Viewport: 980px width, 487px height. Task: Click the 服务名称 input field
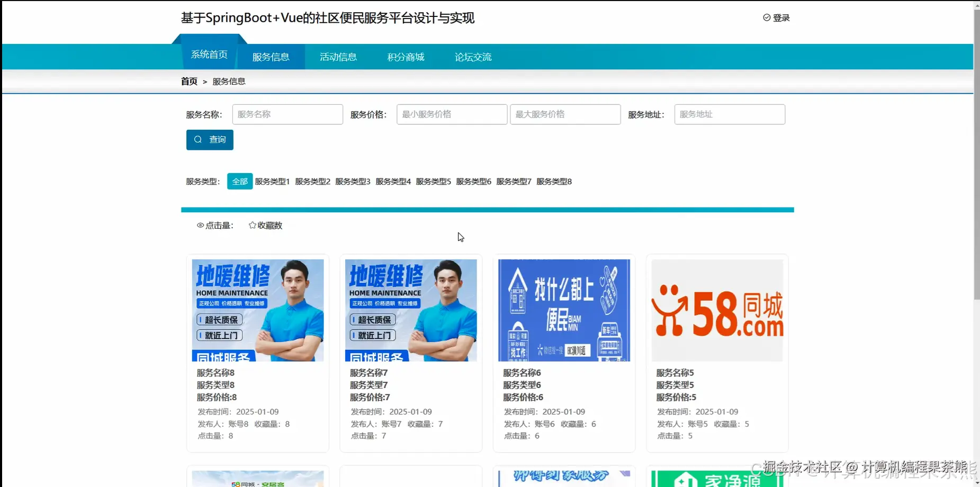[x=287, y=114]
